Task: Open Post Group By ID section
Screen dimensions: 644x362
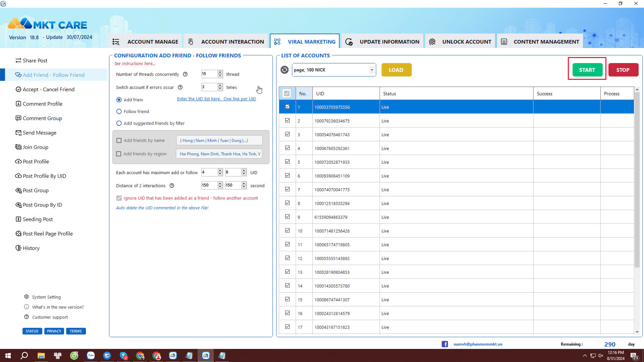Action: pyautogui.click(x=39, y=205)
